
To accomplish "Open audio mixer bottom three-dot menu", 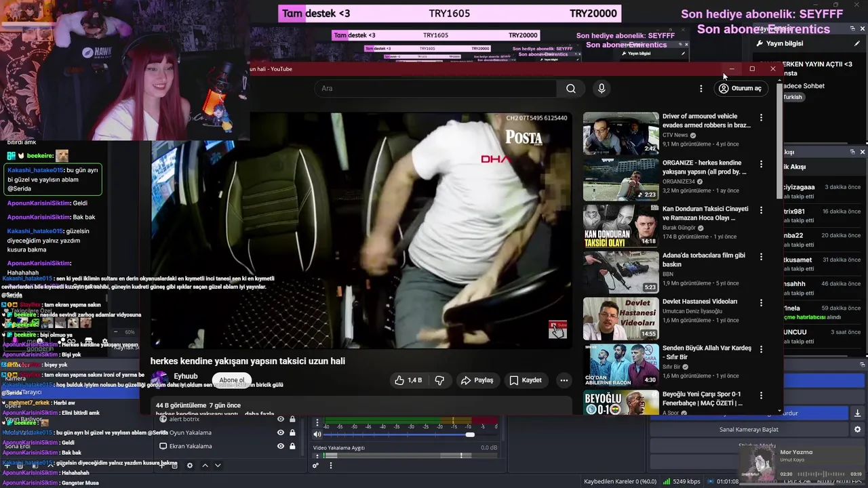I will click(x=331, y=466).
